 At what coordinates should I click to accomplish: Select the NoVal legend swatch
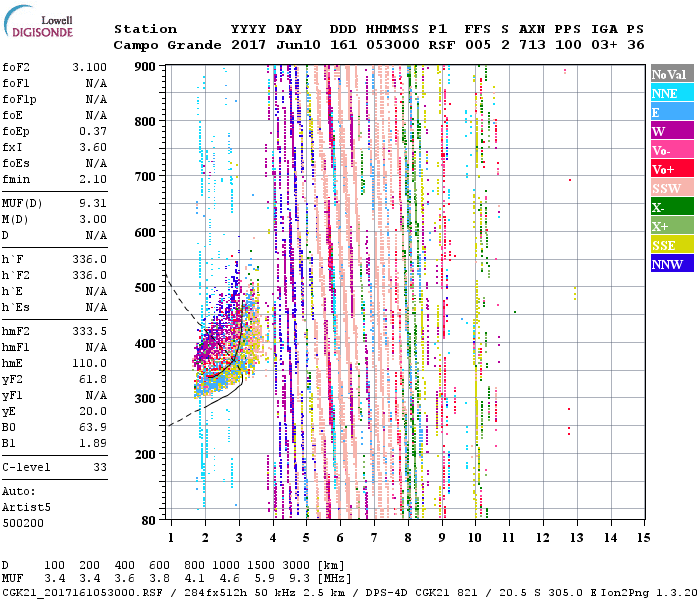pos(672,74)
